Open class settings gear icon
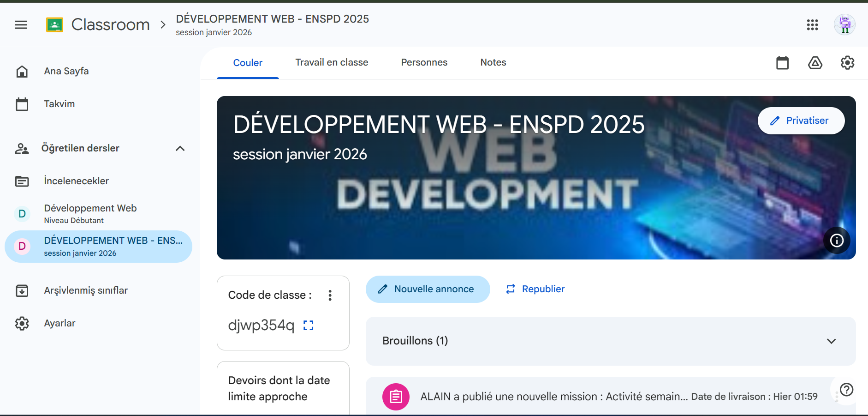This screenshot has width=868, height=416. pos(847,63)
